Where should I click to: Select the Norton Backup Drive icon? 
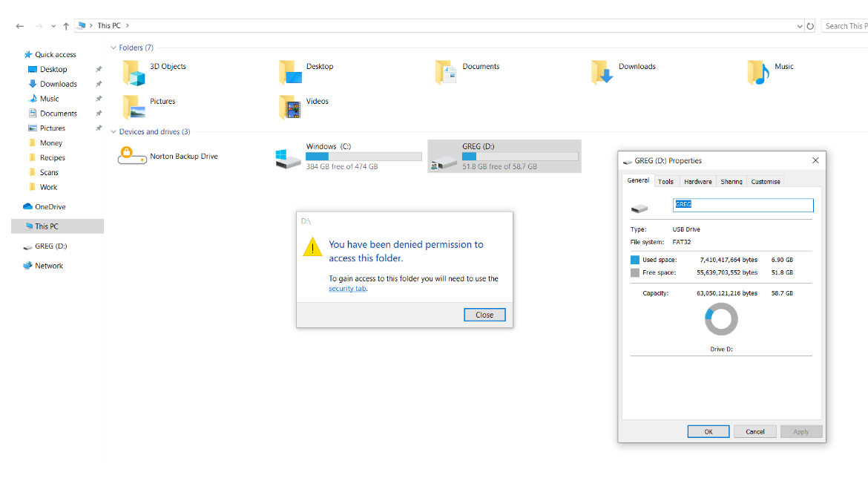tap(132, 156)
